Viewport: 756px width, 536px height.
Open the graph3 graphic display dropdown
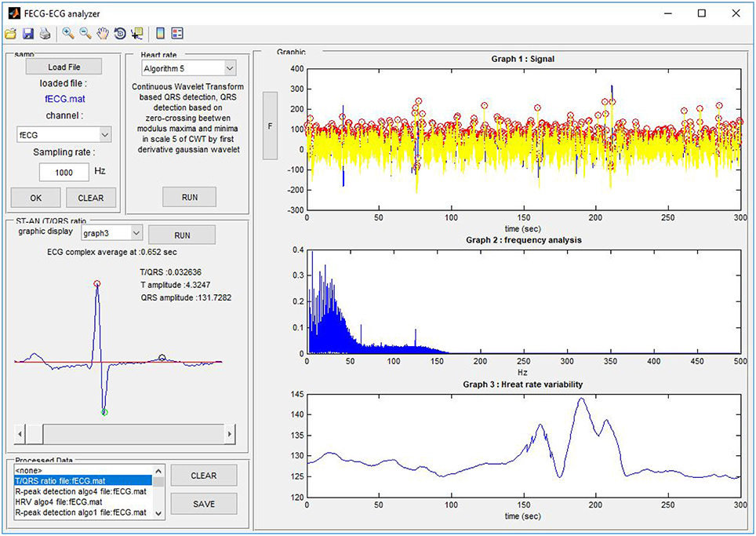(x=112, y=234)
